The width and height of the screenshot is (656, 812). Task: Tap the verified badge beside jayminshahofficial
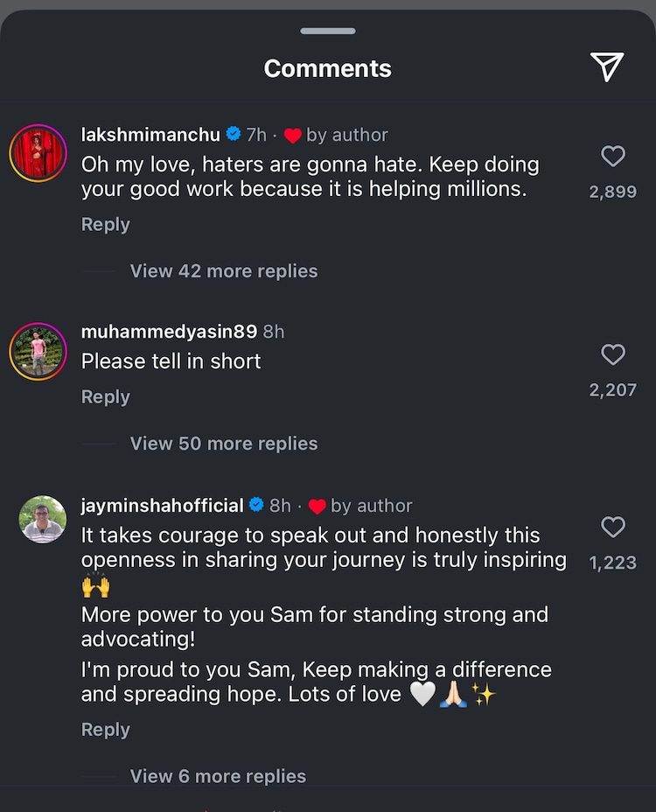(x=257, y=506)
